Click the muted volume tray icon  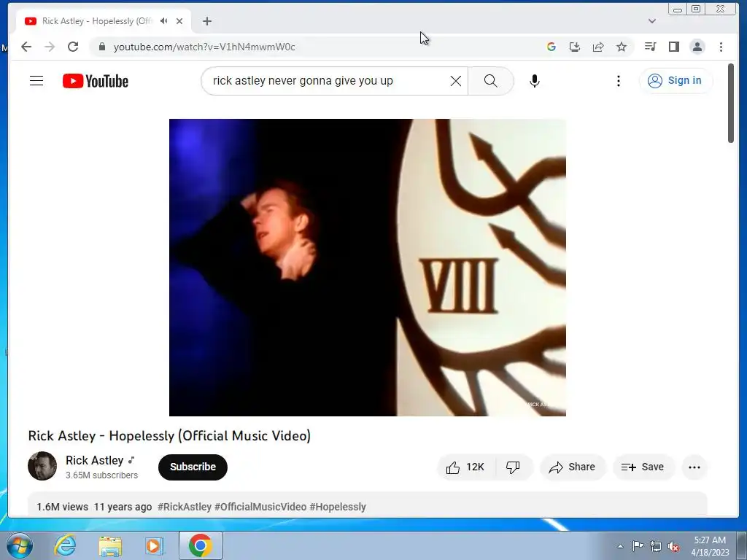coord(673,546)
